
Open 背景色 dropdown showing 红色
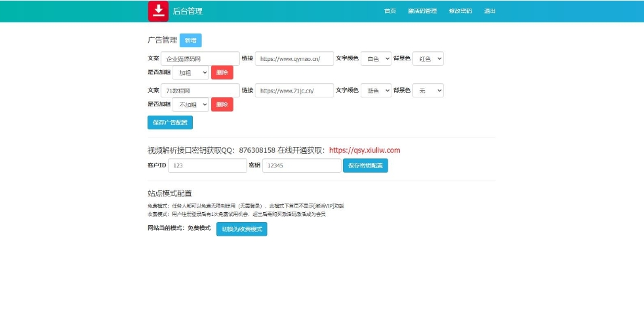coord(428,58)
